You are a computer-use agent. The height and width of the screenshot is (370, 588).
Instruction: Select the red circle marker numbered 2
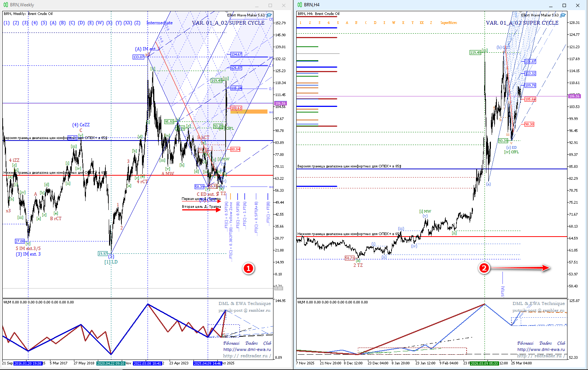[484, 268]
